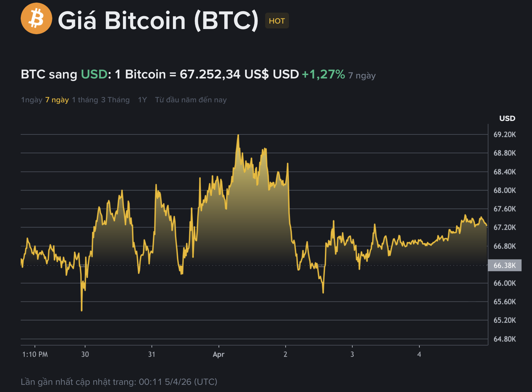The image size is (532, 392).
Task: Click the USD label above the price axis
Action: point(508,118)
